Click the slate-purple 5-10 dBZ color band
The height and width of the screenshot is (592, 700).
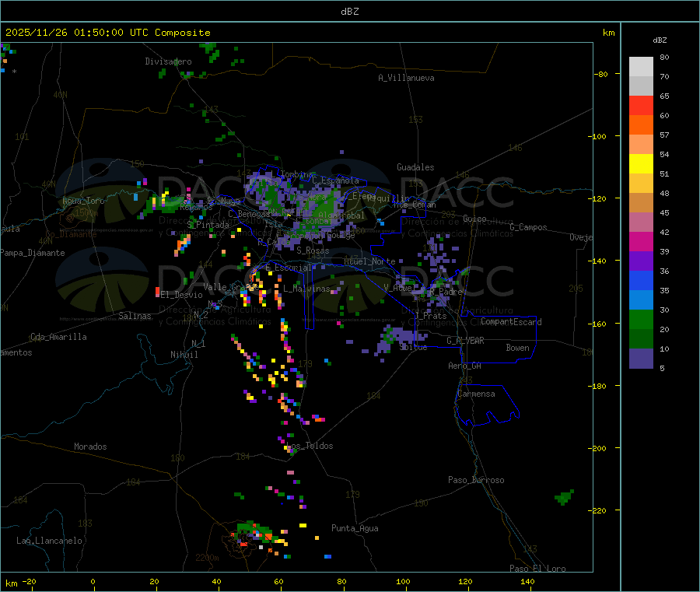(x=641, y=358)
